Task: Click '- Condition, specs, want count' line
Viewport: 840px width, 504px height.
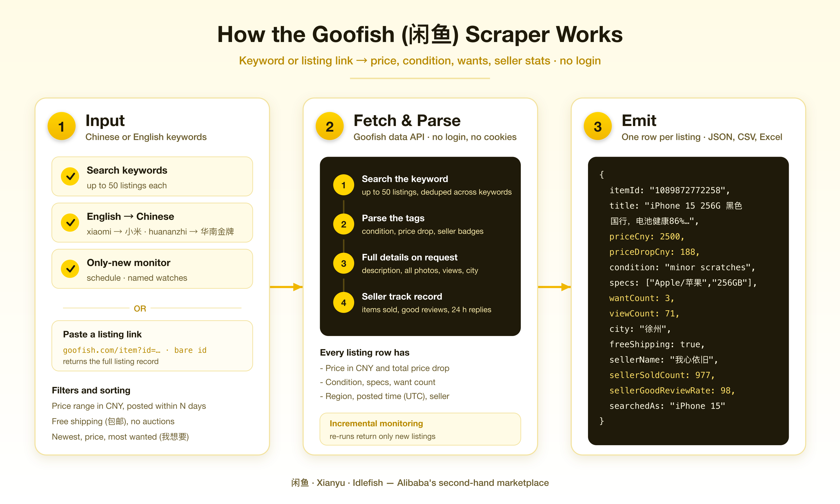Action: tap(377, 382)
